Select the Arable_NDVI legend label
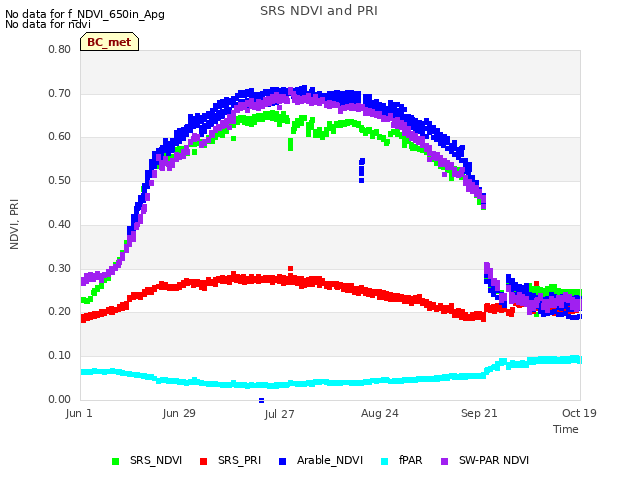 (x=330, y=460)
